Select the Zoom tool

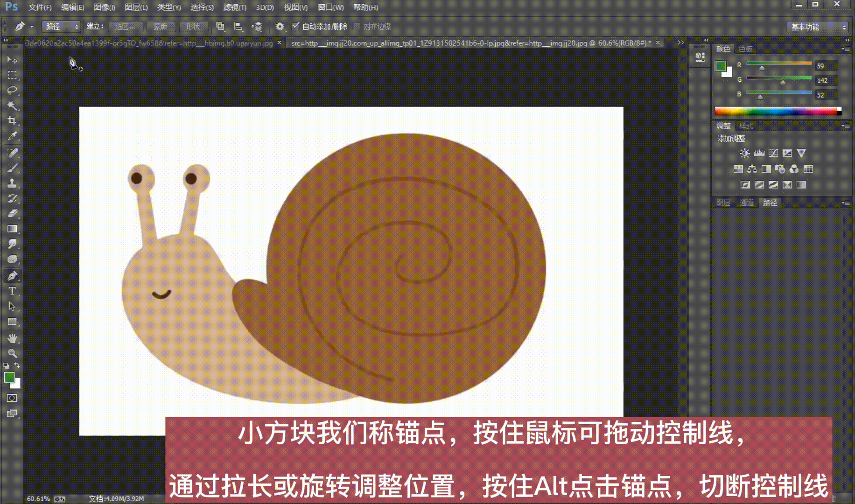pos(12,353)
